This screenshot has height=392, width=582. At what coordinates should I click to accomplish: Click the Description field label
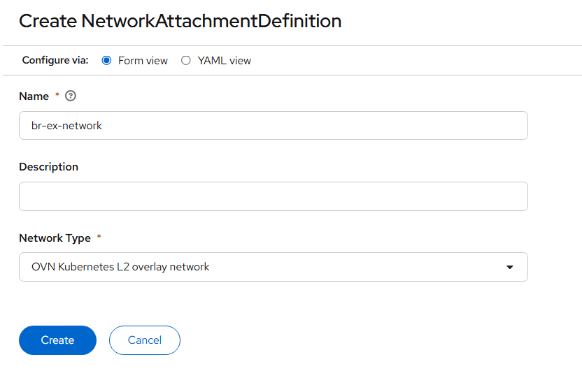(48, 167)
